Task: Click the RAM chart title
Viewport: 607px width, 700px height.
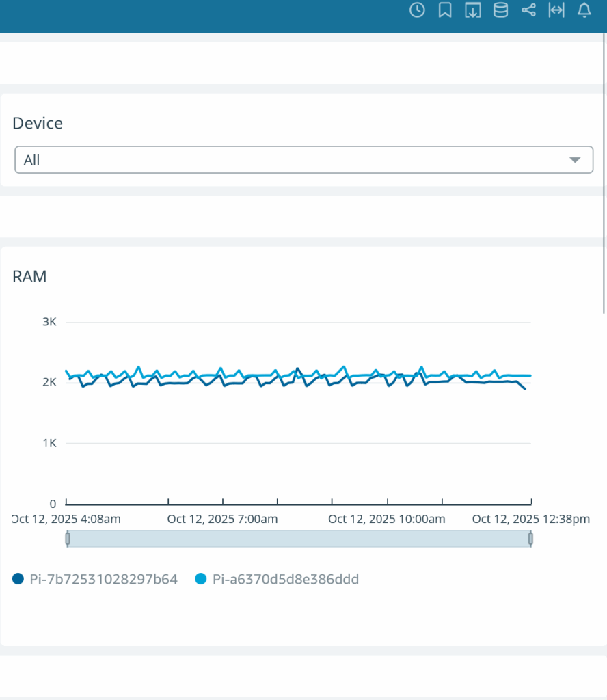Action: [29, 276]
